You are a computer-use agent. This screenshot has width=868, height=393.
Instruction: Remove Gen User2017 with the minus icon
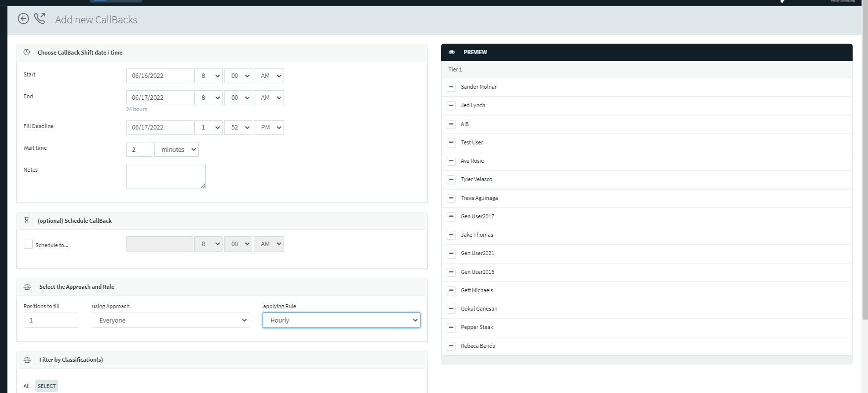(x=451, y=216)
